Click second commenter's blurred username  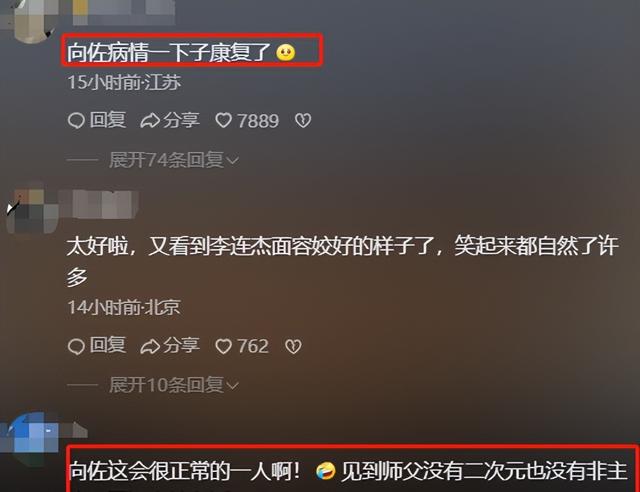pos(99,204)
